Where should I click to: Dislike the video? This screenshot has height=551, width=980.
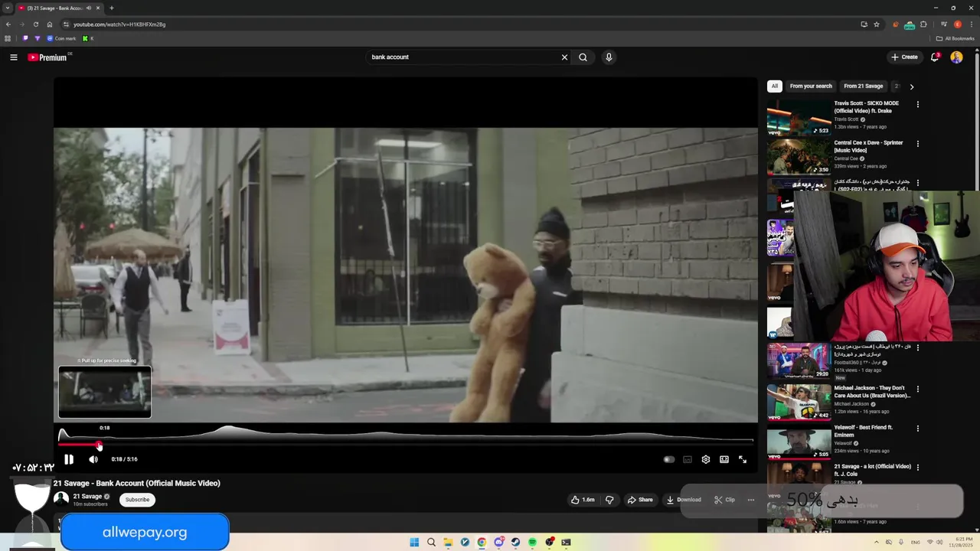click(x=609, y=500)
